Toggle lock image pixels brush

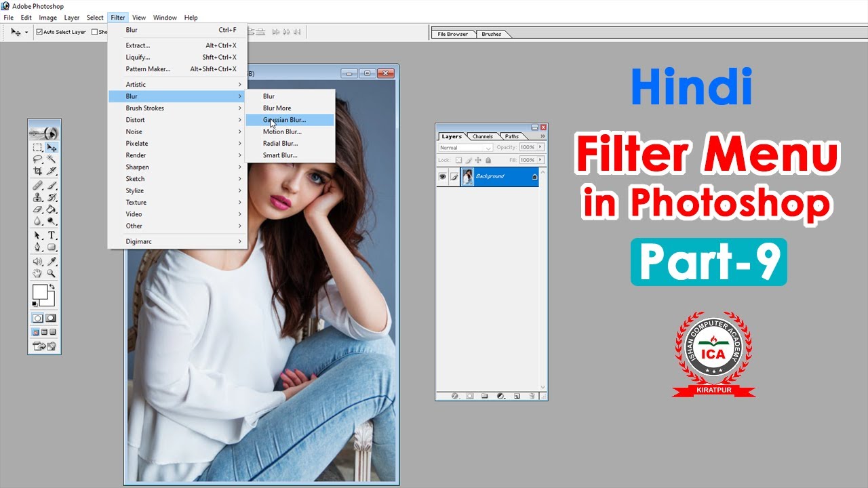[x=469, y=160]
